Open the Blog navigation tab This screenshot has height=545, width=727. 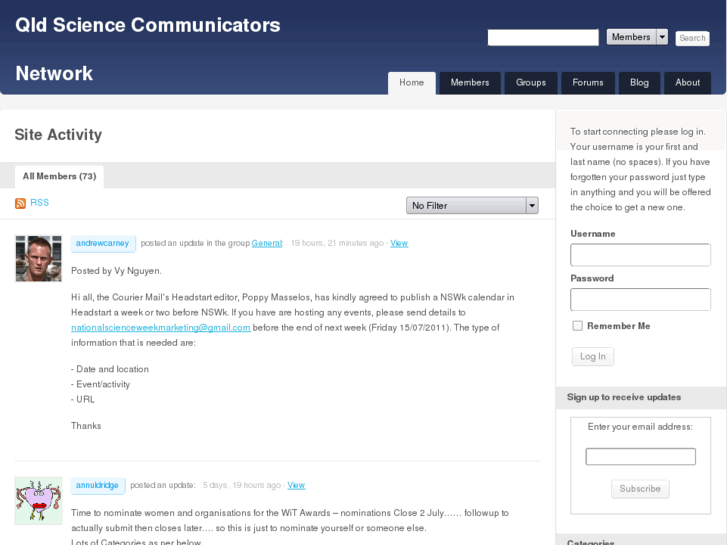click(x=639, y=83)
